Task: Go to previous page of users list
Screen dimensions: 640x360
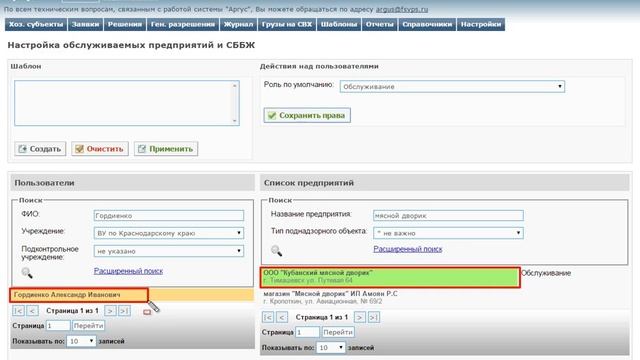Action: [33, 311]
